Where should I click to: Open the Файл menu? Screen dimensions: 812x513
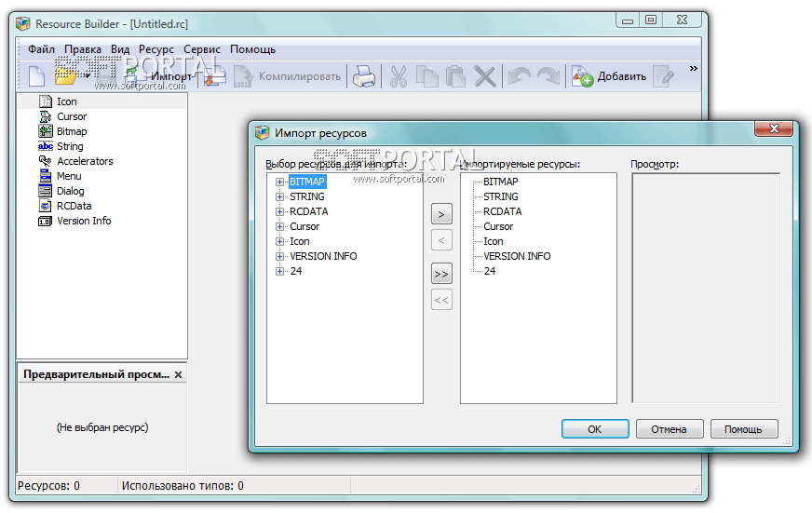pos(41,49)
